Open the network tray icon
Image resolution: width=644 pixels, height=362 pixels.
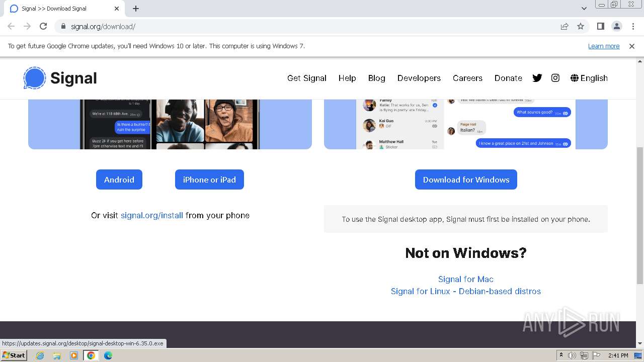click(x=584, y=355)
